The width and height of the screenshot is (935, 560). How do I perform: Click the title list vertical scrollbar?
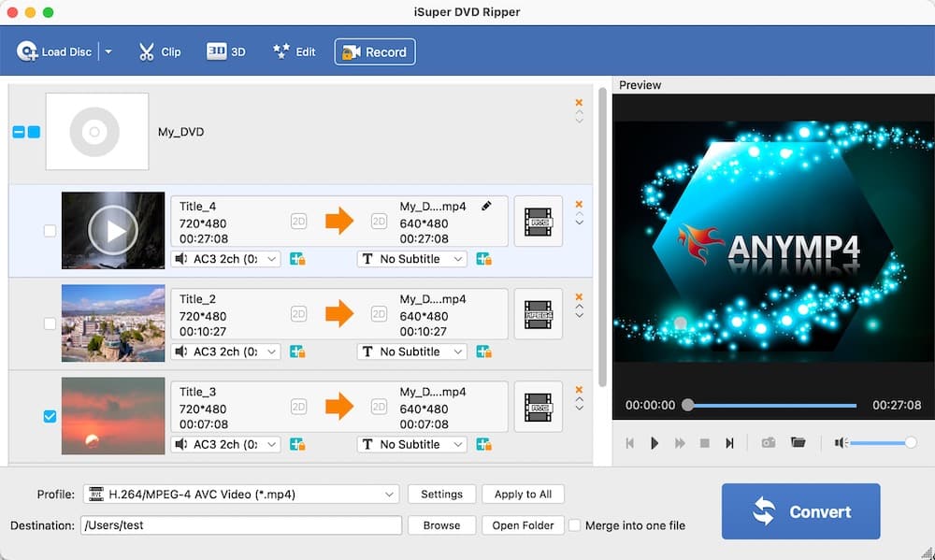[602, 237]
